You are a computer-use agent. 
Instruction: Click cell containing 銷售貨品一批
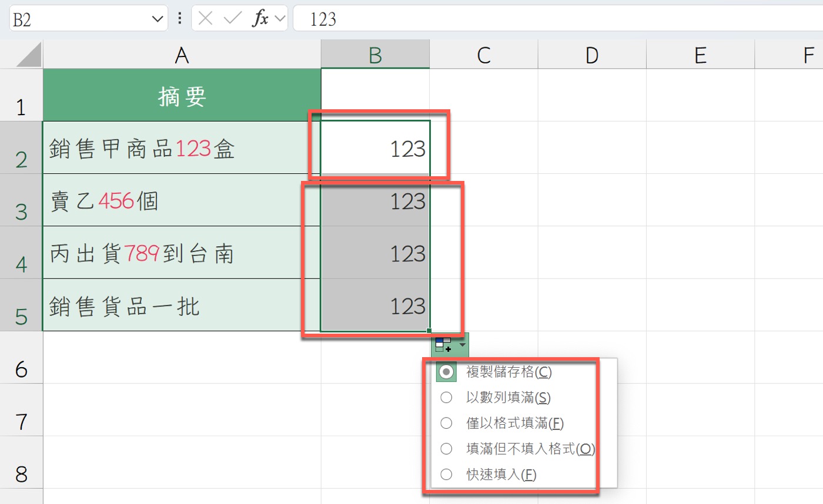[x=182, y=305]
